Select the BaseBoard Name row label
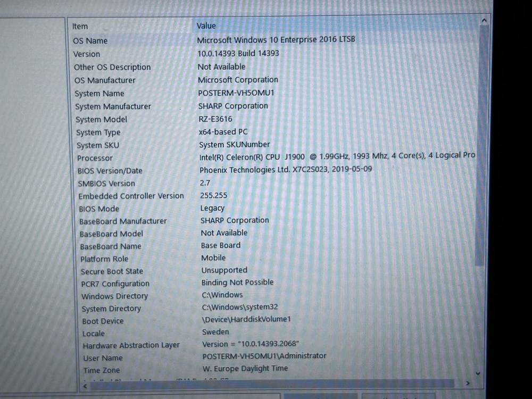Screen dimensions: 532x399 click(x=111, y=246)
